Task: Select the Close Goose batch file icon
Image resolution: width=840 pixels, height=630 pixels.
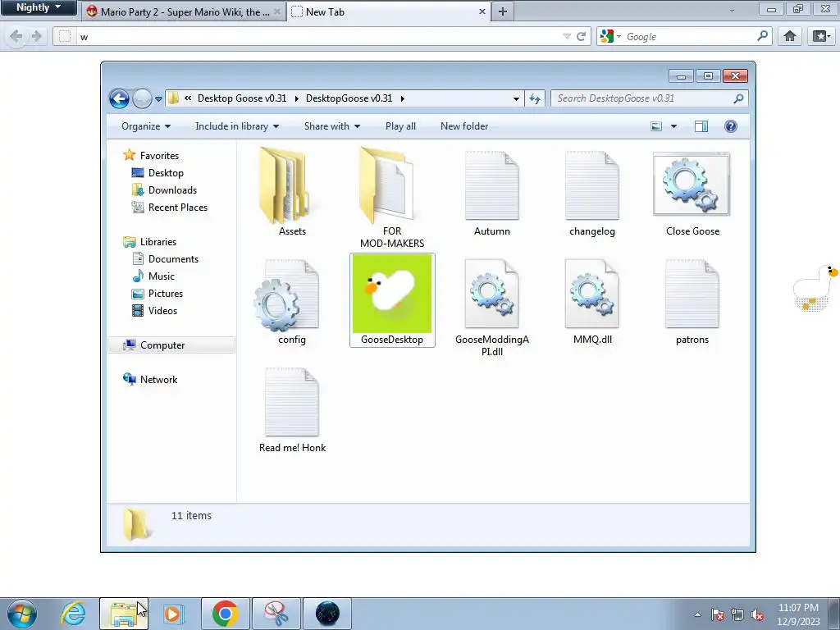Action: (692, 185)
